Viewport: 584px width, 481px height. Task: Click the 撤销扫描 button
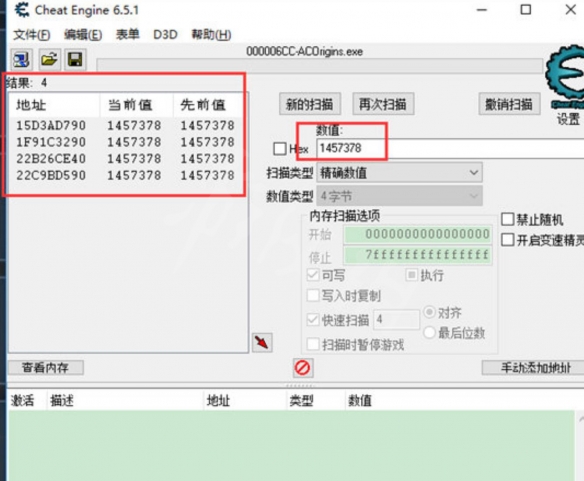pos(509,104)
